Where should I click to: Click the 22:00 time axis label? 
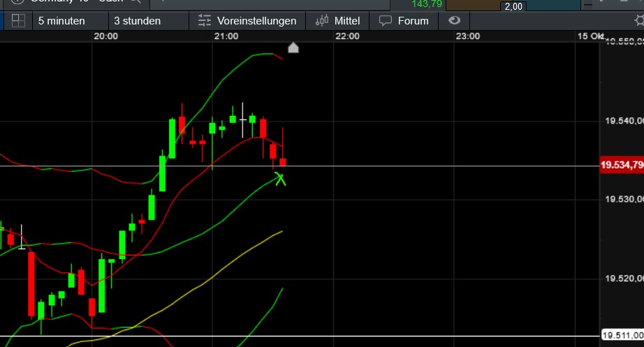(x=347, y=36)
